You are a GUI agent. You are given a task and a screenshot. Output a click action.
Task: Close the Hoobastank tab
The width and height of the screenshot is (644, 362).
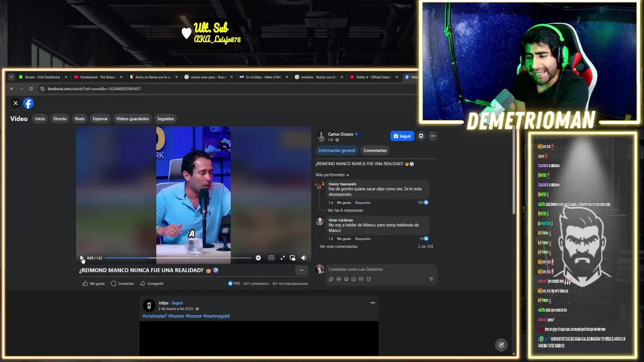click(121, 77)
